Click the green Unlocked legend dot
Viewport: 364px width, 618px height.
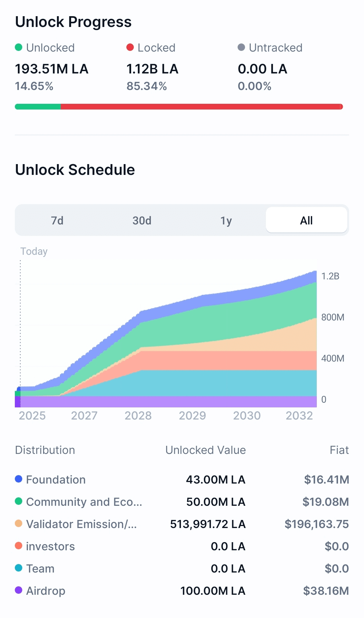point(19,47)
